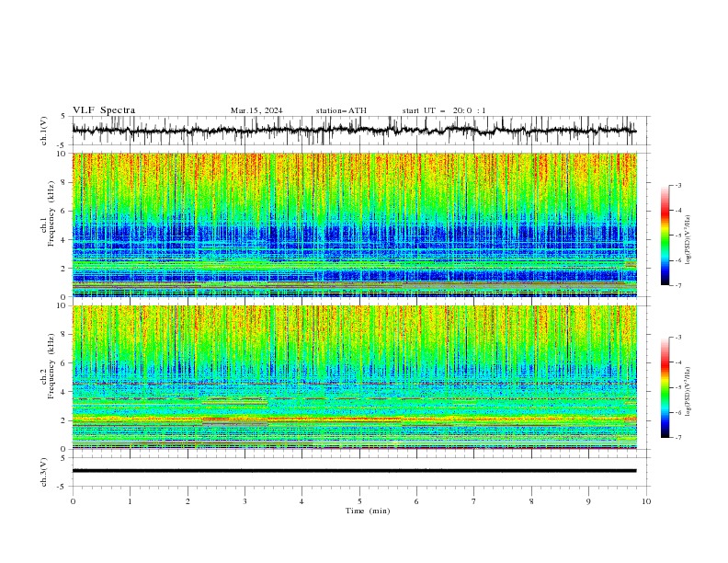Click the "ch.1(V)" axis label
This screenshot has width=728, height=563.
(x=44, y=131)
